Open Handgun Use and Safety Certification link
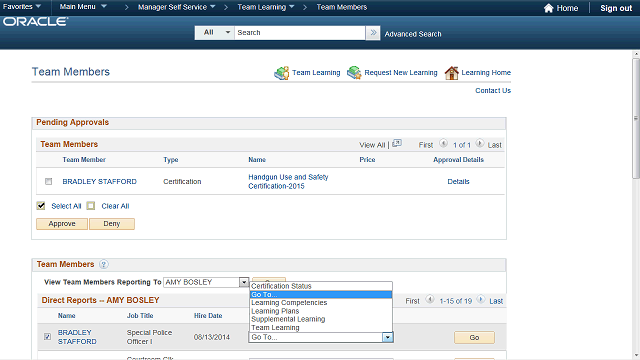 click(288, 182)
